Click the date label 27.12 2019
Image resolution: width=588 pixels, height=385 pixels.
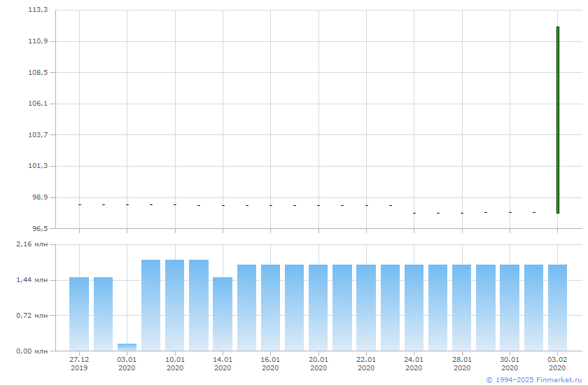click(79, 363)
